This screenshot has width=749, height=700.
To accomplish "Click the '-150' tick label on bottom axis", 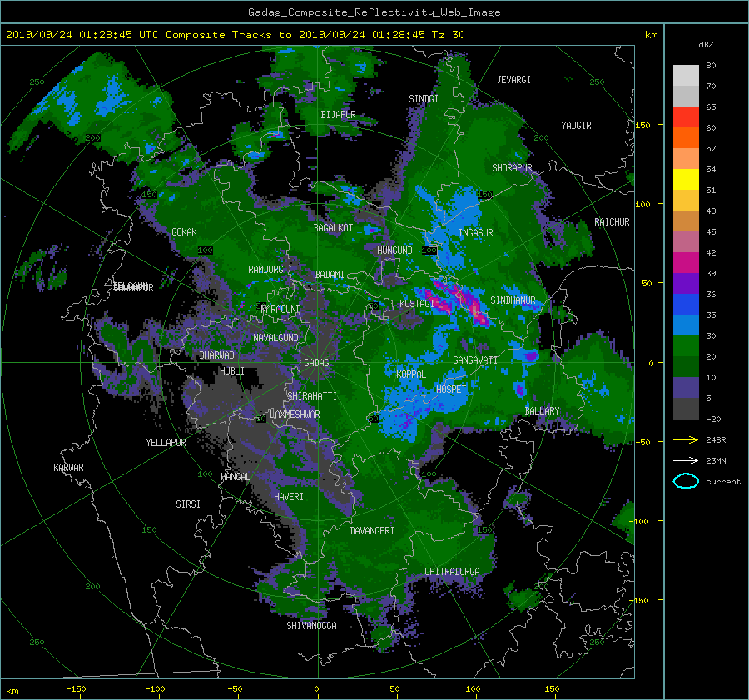I will (76, 689).
